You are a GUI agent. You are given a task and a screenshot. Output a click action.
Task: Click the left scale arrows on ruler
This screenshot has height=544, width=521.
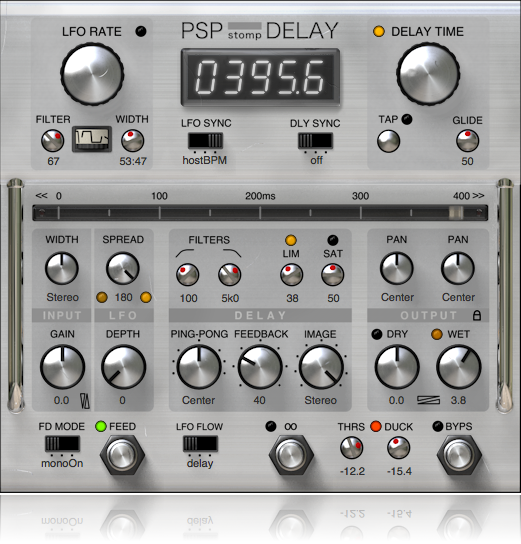click(x=41, y=196)
